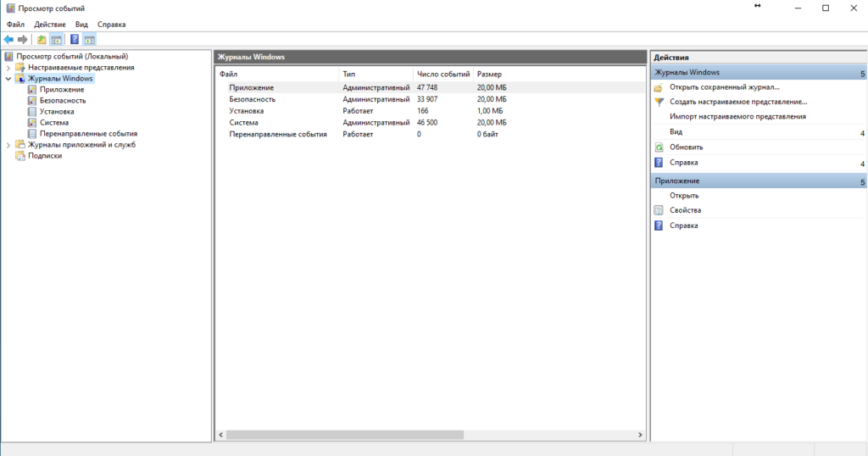Click the Forward arrow toolbar icon

tap(23, 39)
